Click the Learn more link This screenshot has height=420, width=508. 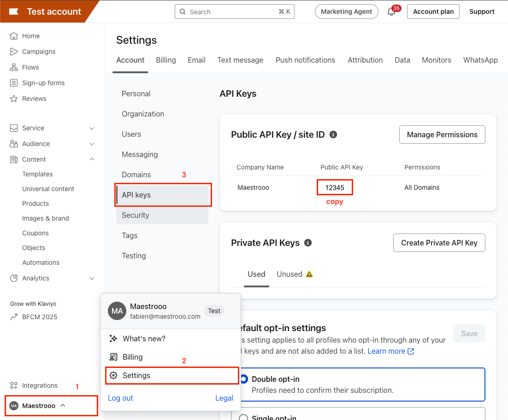click(386, 351)
